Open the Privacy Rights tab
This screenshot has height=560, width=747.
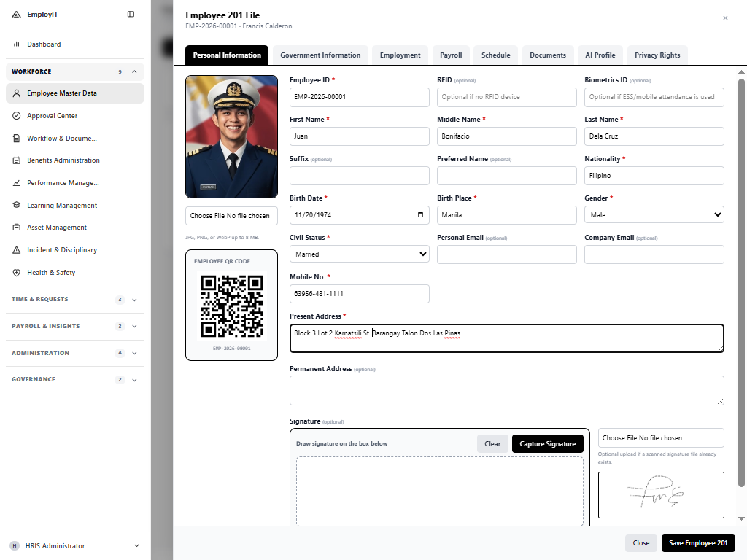click(657, 55)
